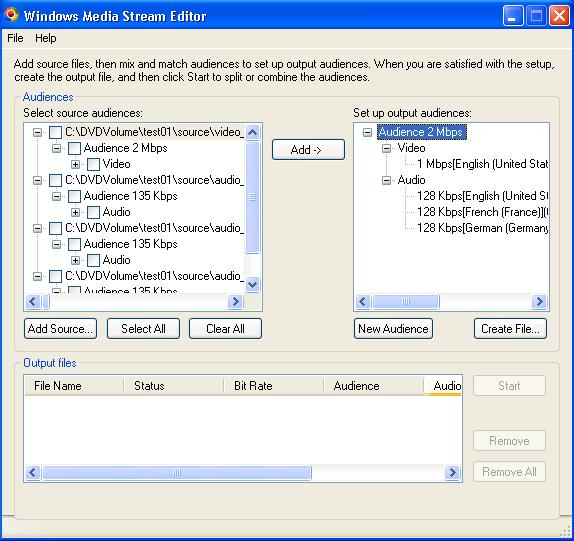Click the Clear All button
574x541 pixels.
[x=225, y=329]
